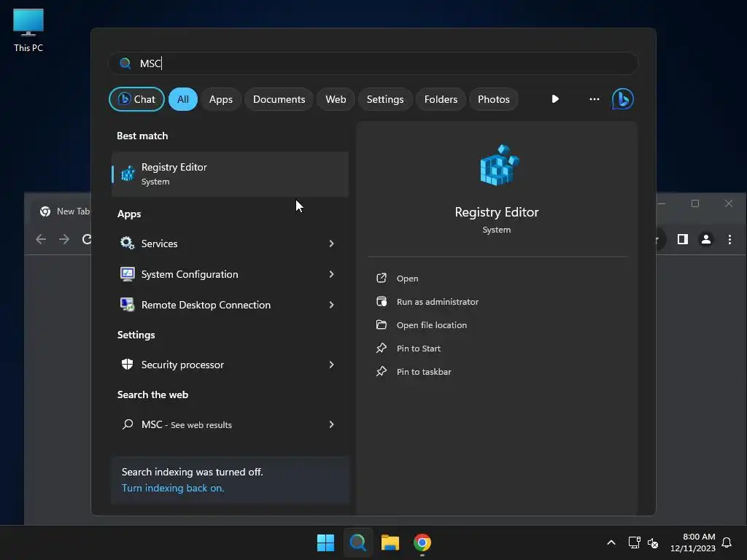This screenshot has width=747, height=560.
Task: Select the Apps filter tab
Action: click(x=221, y=99)
